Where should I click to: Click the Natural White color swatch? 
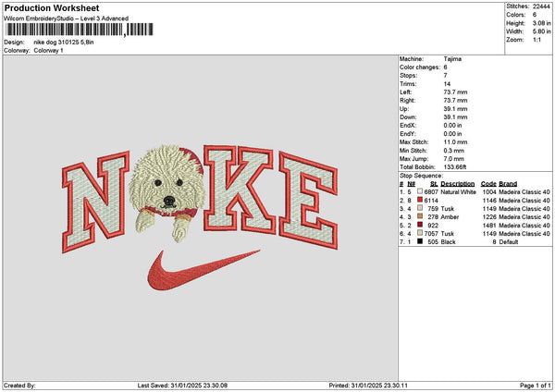pos(420,191)
